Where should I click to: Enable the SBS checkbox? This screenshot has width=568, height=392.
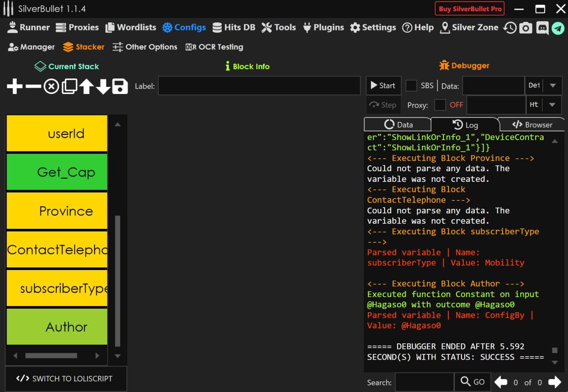(411, 86)
